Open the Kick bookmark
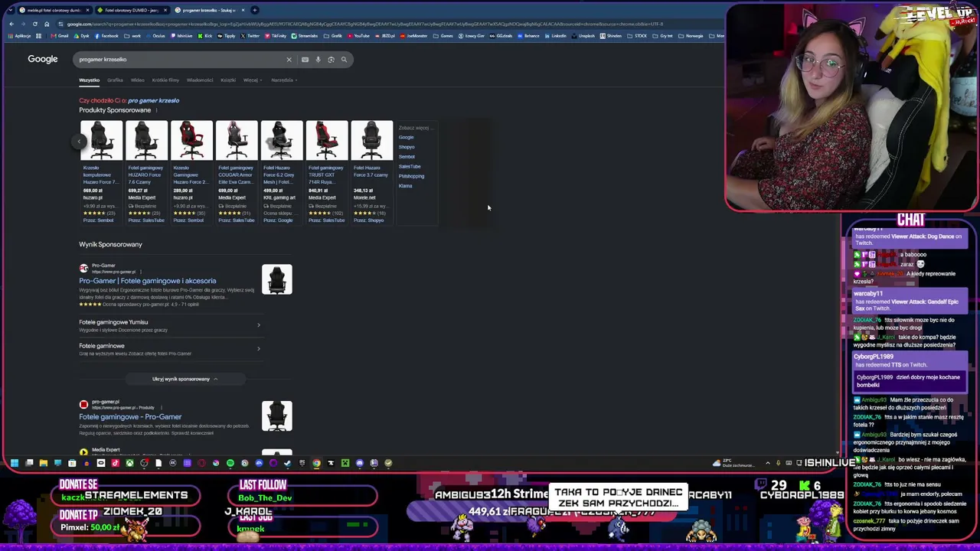Screen dimensions: 980x551 click(205, 36)
